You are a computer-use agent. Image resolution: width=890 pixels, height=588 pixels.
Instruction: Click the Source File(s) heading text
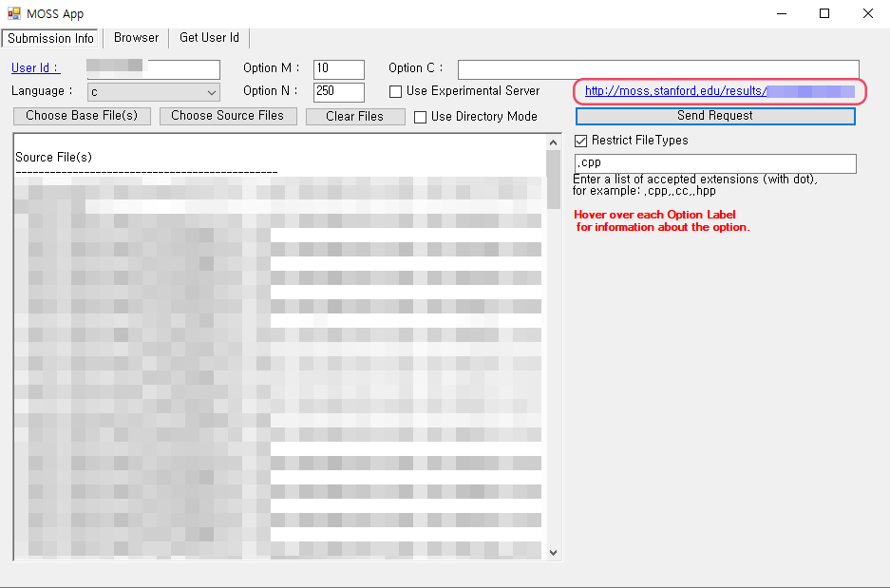pos(54,158)
